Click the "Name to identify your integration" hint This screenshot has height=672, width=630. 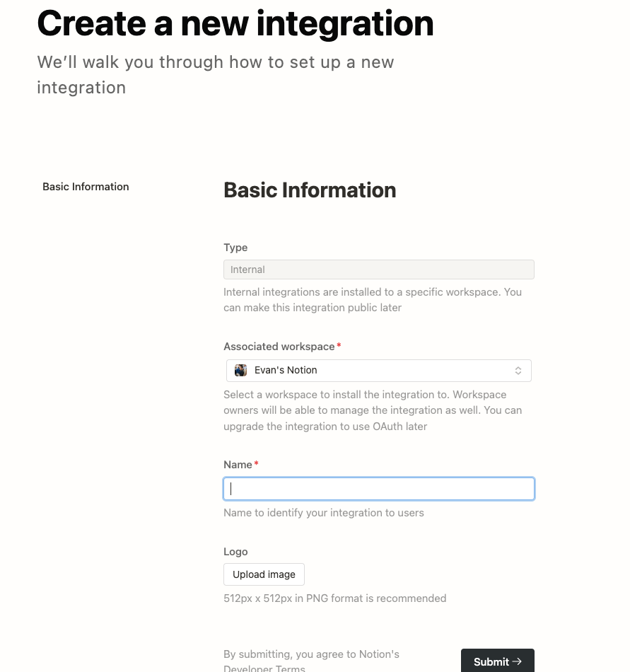click(324, 513)
